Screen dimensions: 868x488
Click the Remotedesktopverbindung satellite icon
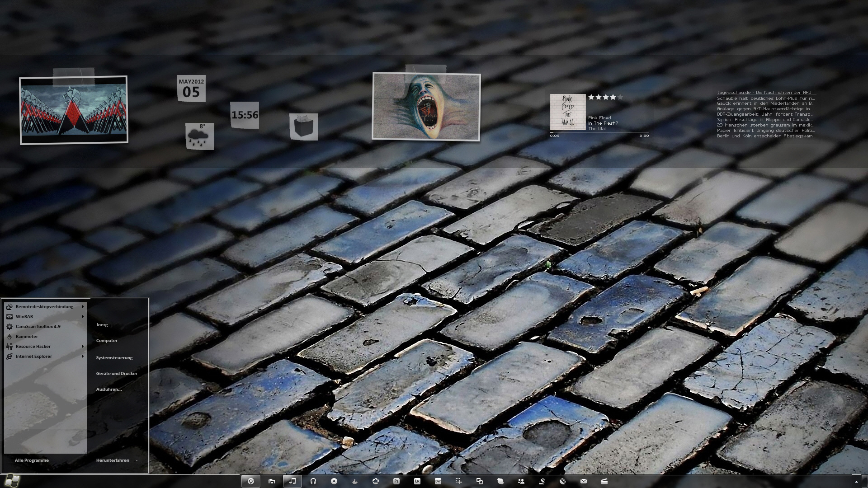pos(9,307)
